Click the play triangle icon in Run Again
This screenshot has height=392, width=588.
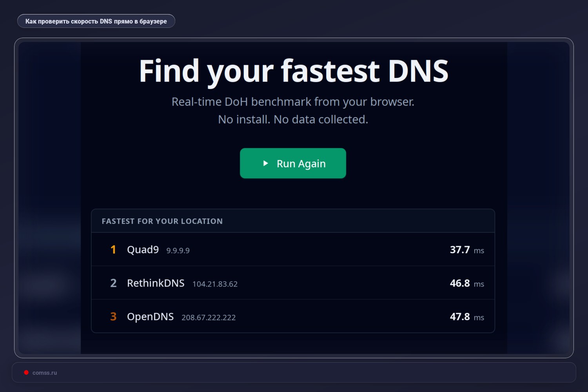click(x=265, y=163)
